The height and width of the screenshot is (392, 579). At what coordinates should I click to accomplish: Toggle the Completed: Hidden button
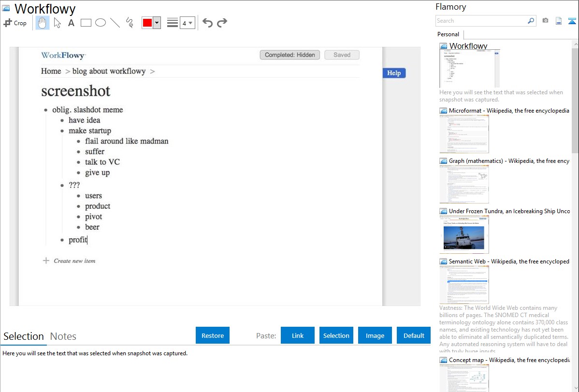290,55
